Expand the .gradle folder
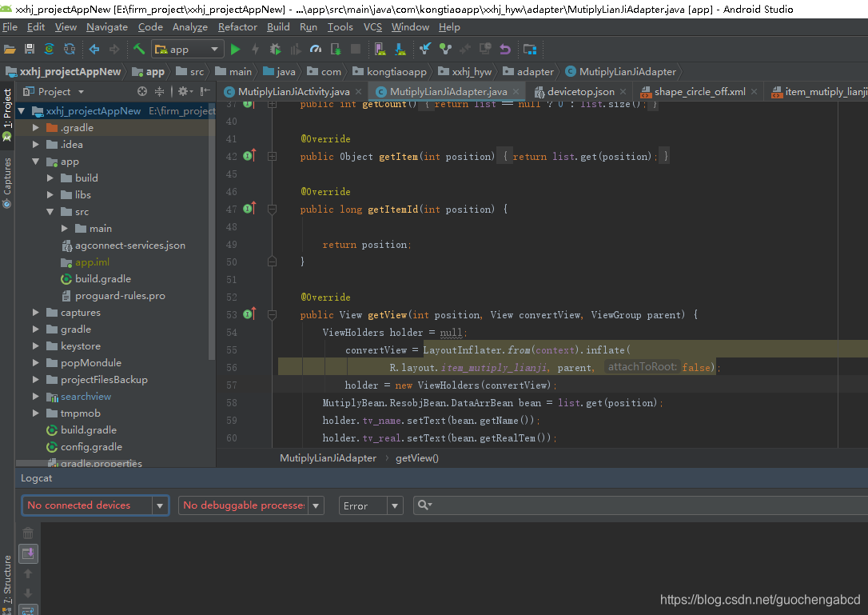Screen dimensions: 868x615 [x=35, y=127]
